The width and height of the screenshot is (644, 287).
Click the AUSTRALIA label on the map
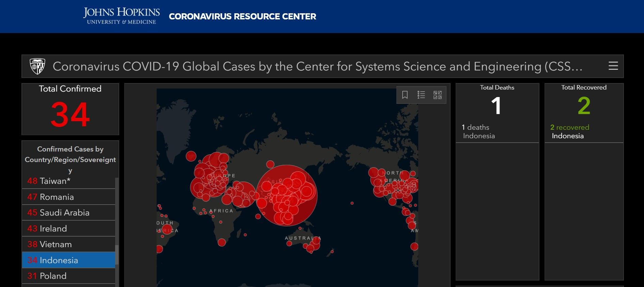pyautogui.click(x=303, y=238)
